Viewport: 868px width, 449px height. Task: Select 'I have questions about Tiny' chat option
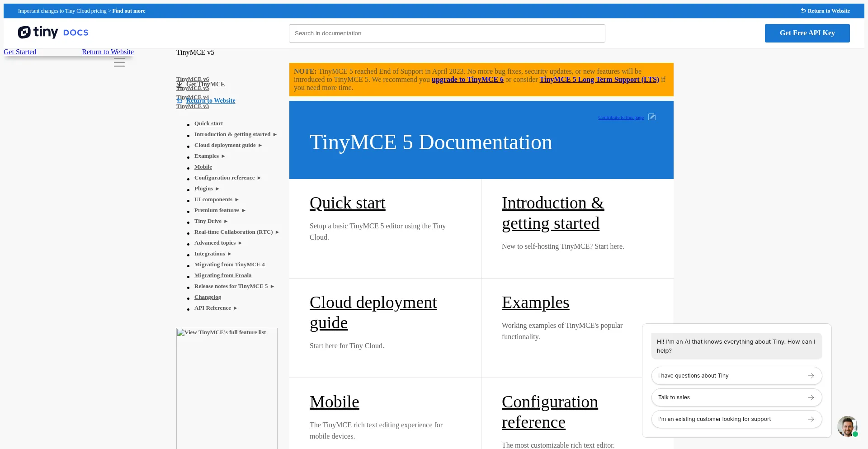tap(736, 376)
